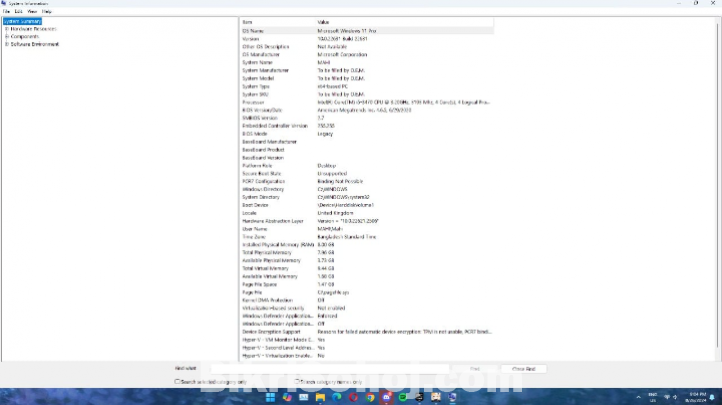Click the Value column header
Viewport: 722px width, 405px height.
(405, 22)
